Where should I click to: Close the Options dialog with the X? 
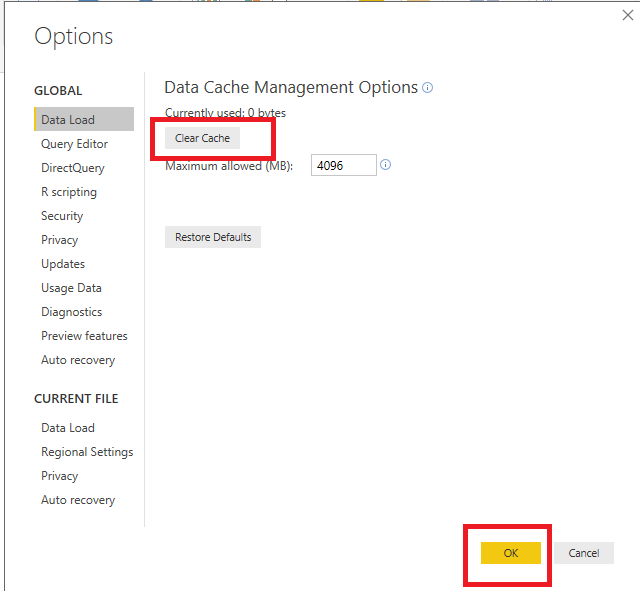coord(627,14)
